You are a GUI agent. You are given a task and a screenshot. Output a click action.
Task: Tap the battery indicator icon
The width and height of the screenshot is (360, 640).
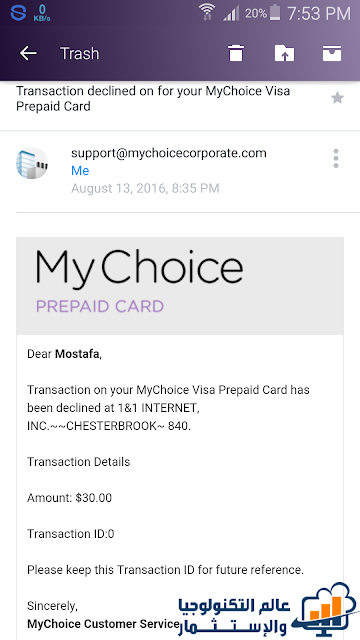276,13
